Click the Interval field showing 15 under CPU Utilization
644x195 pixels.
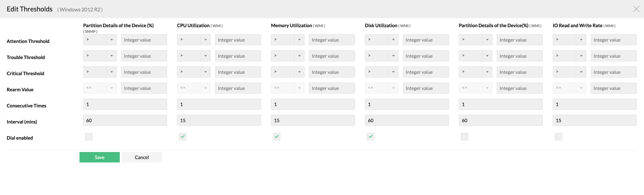[219, 120]
